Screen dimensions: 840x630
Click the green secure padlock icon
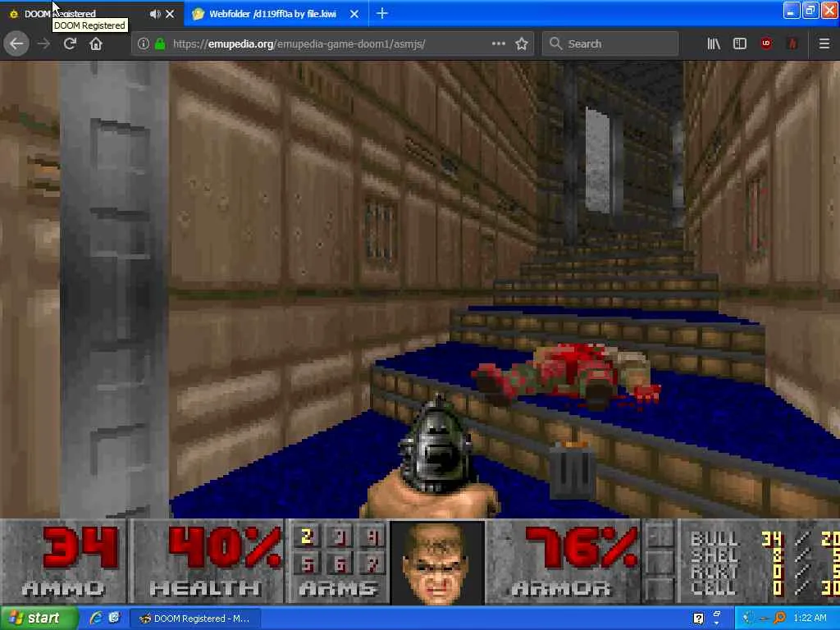pyautogui.click(x=160, y=44)
